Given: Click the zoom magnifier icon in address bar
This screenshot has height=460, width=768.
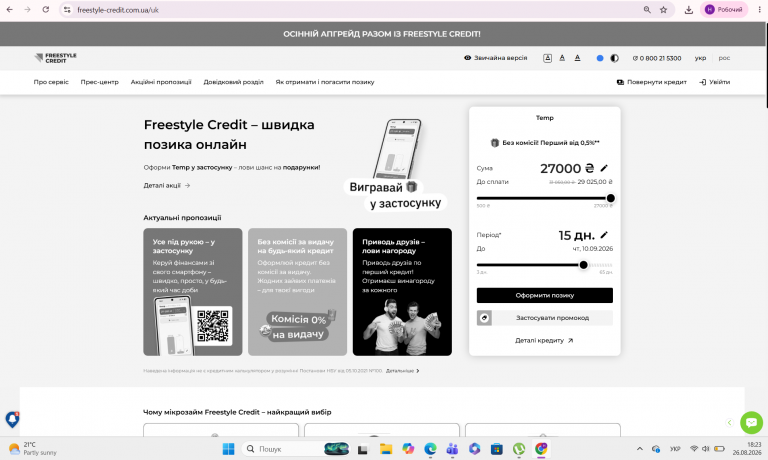Looking at the screenshot, I should tap(647, 10).
